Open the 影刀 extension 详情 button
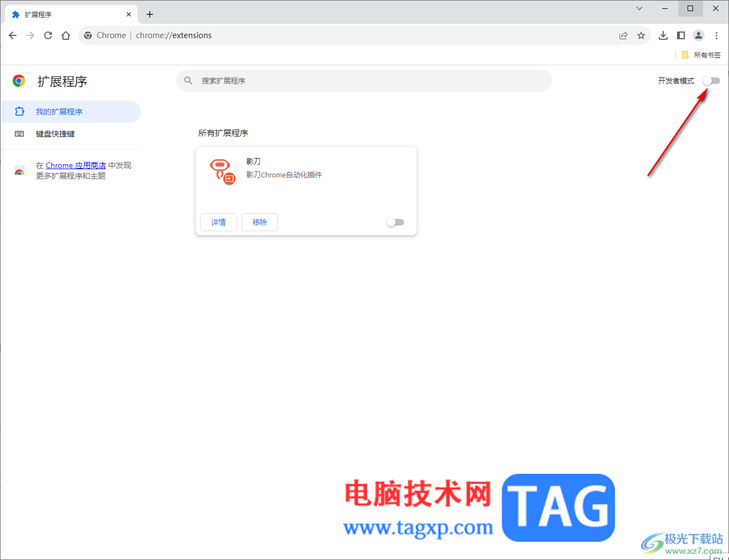 (x=218, y=222)
